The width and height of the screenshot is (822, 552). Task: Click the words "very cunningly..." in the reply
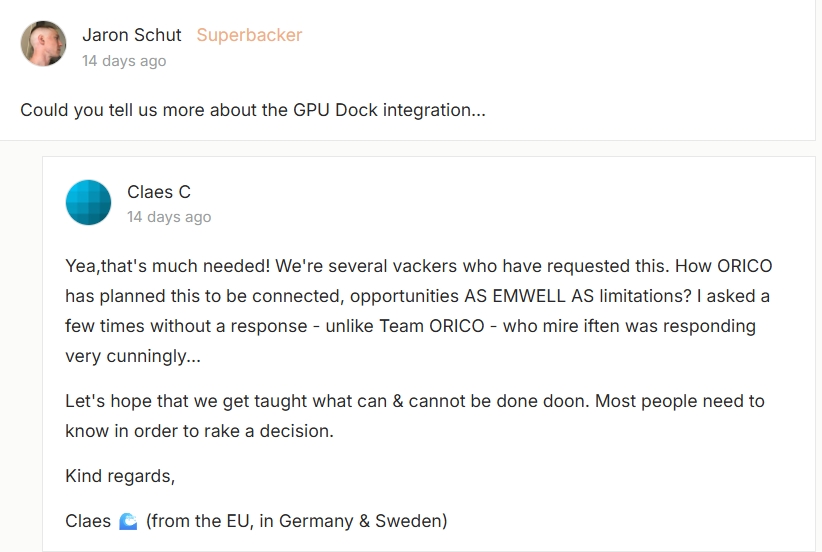tap(126, 356)
